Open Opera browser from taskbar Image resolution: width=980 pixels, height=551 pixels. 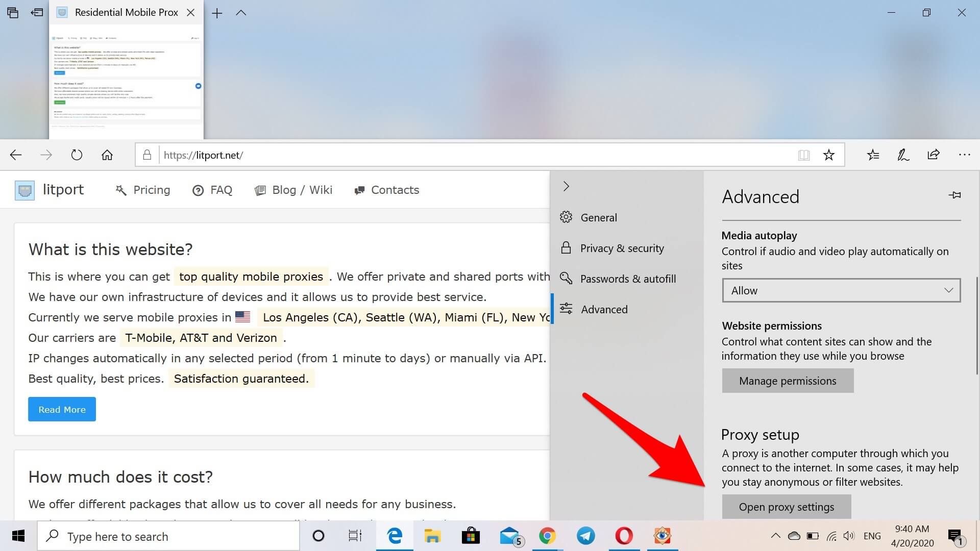(x=624, y=536)
